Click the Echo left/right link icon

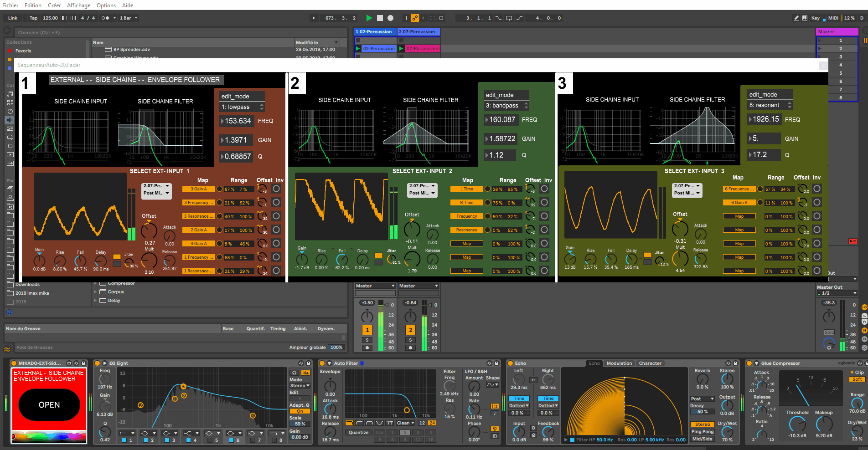pyautogui.click(x=533, y=380)
